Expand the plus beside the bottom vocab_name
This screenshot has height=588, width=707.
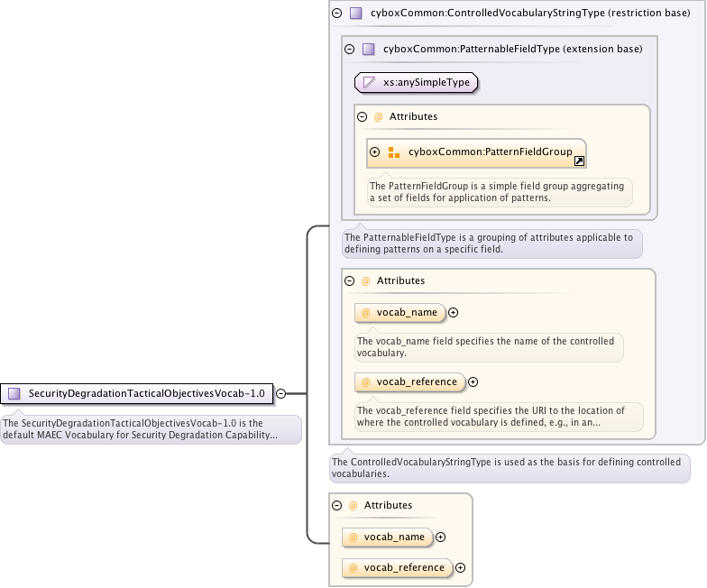point(441,537)
